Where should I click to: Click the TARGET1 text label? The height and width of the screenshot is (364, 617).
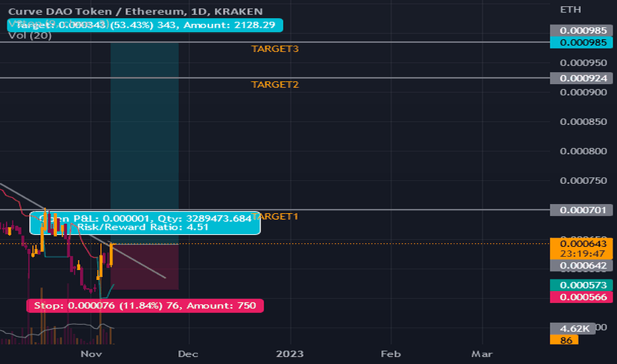point(275,216)
